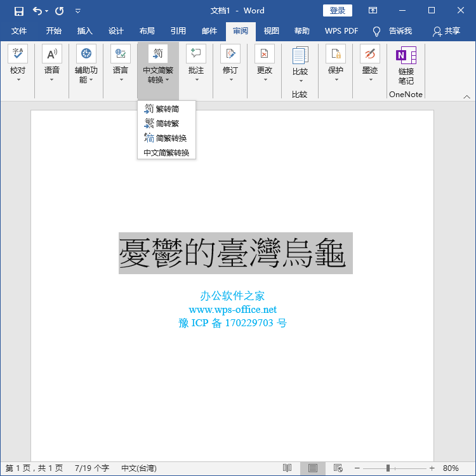The width and height of the screenshot is (476, 476).
Task: Click the www.wps-office.net text
Action: tap(232, 309)
